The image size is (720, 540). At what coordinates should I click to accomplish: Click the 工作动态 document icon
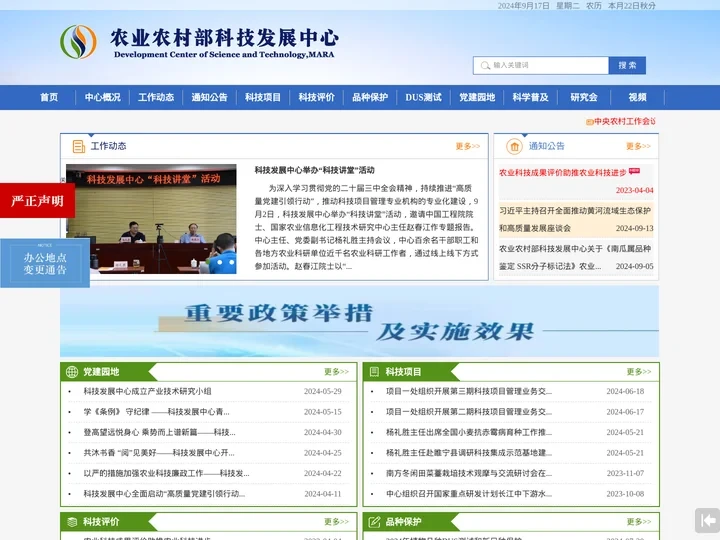tap(79, 146)
